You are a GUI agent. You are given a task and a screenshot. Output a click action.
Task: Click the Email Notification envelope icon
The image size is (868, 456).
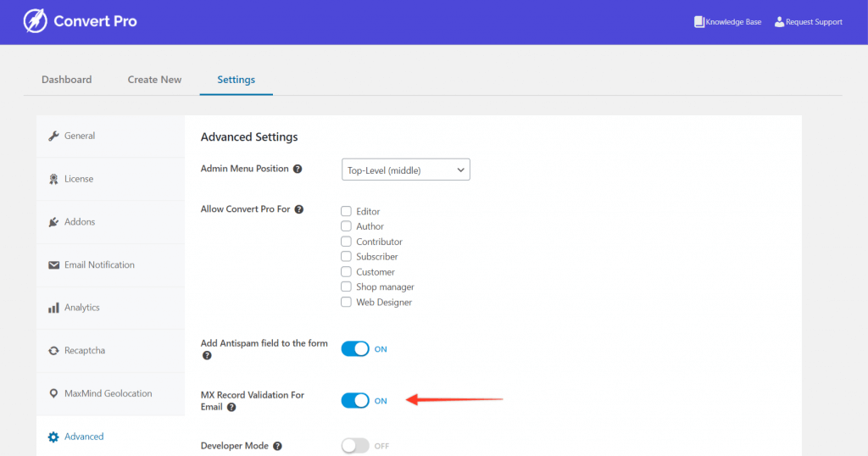coord(53,265)
